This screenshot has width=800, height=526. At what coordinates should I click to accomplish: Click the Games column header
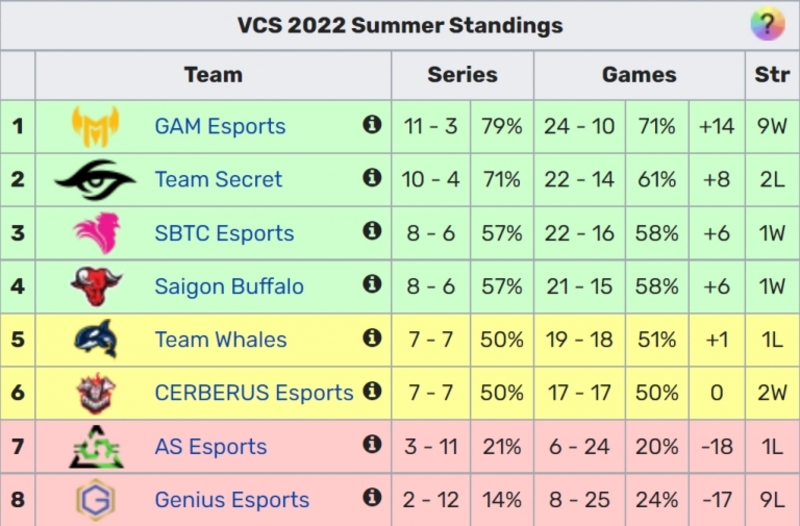click(639, 75)
